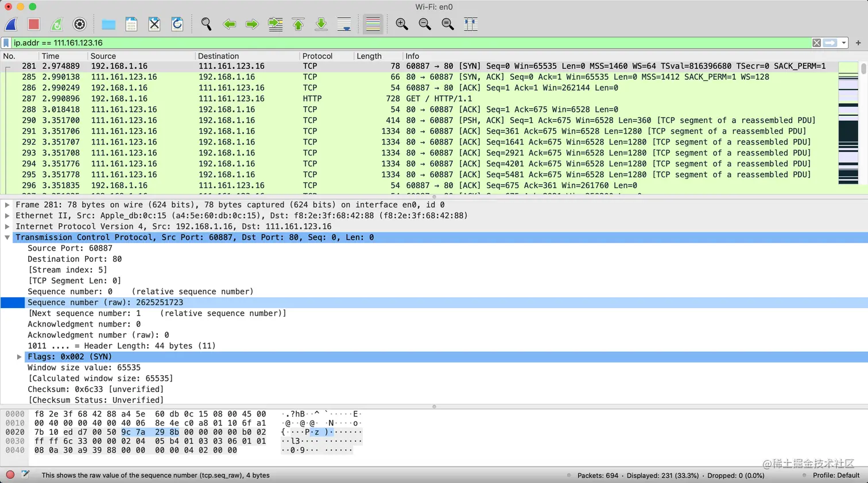Go forward in packet history
This screenshot has width=868, height=483.
coord(252,24)
